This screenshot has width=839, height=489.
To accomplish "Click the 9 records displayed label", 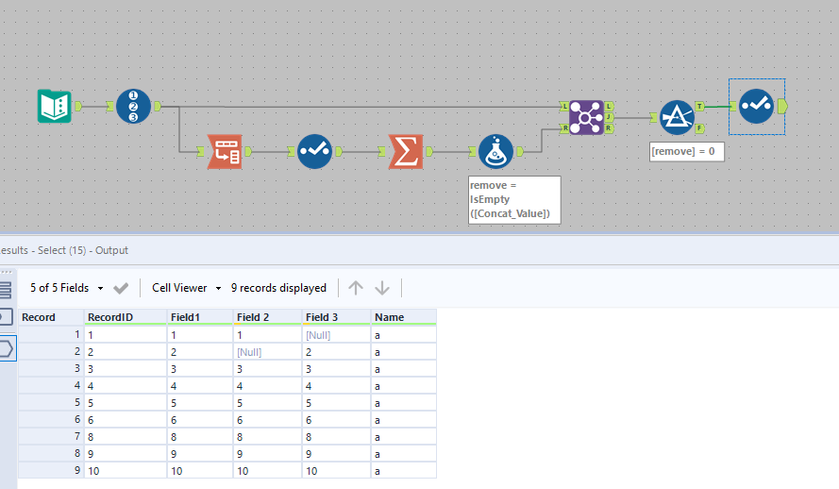I will [x=279, y=288].
